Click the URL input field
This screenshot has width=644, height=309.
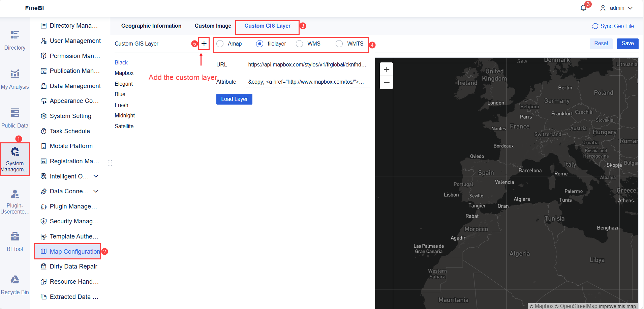[308, 64]
